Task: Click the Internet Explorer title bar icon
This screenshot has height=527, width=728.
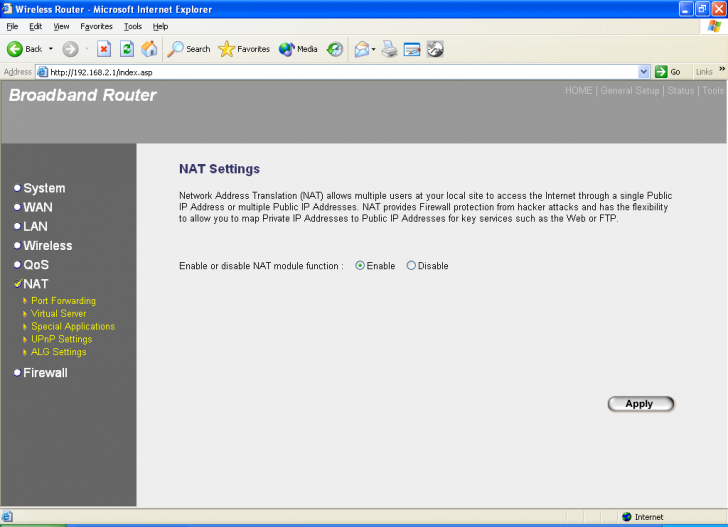Action: click(x=7, y=9)
